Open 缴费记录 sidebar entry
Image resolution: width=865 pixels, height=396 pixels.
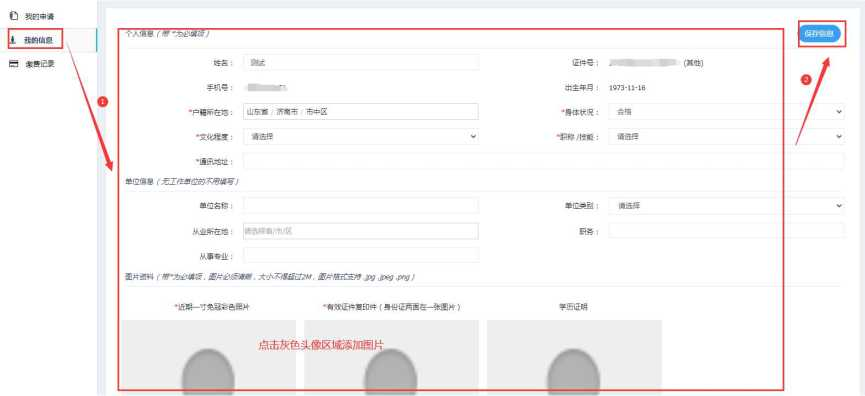40,64
